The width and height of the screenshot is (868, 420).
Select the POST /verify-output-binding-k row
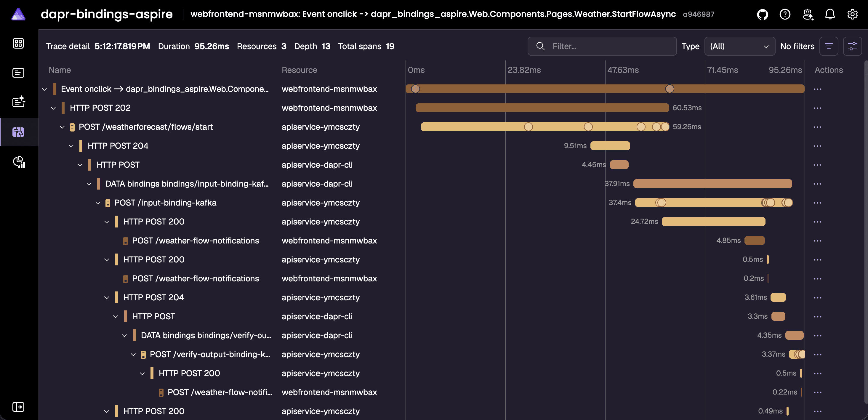point(424,355)
